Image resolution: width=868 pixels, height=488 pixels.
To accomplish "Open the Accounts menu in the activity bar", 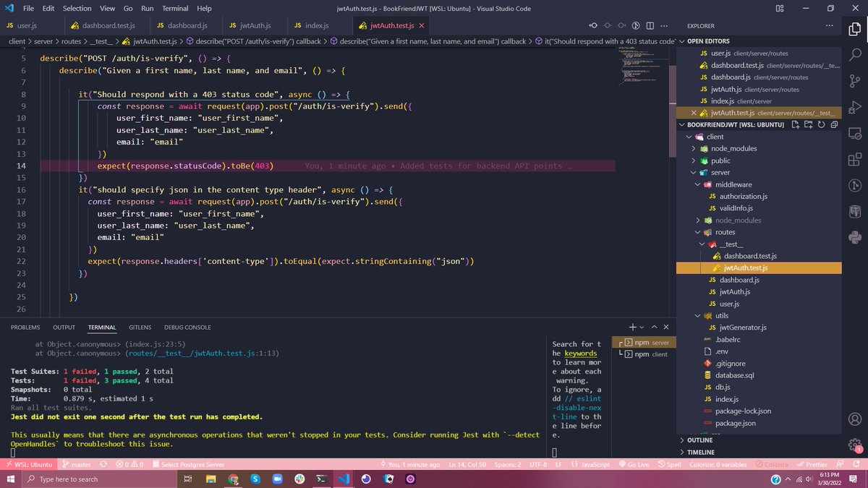I will pyautogui.click(x=855, y=419).
